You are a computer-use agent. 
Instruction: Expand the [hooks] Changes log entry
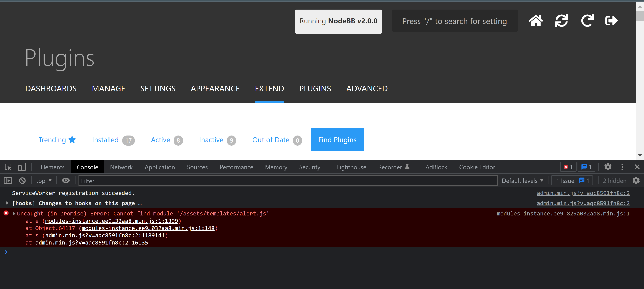point(7,203)
